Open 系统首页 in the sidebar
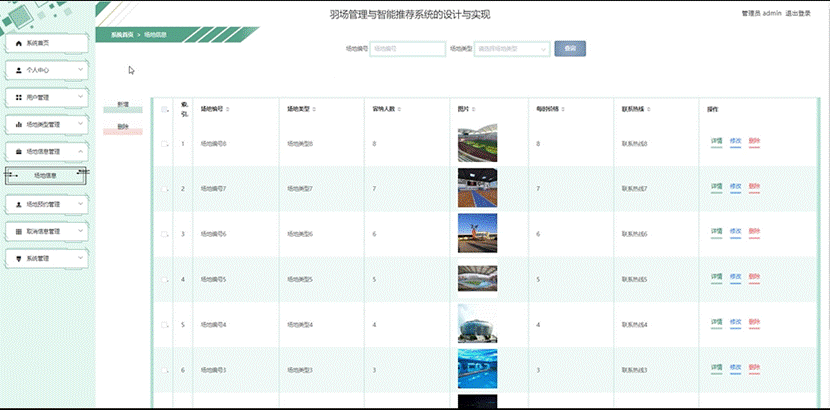 coord(47,43)
